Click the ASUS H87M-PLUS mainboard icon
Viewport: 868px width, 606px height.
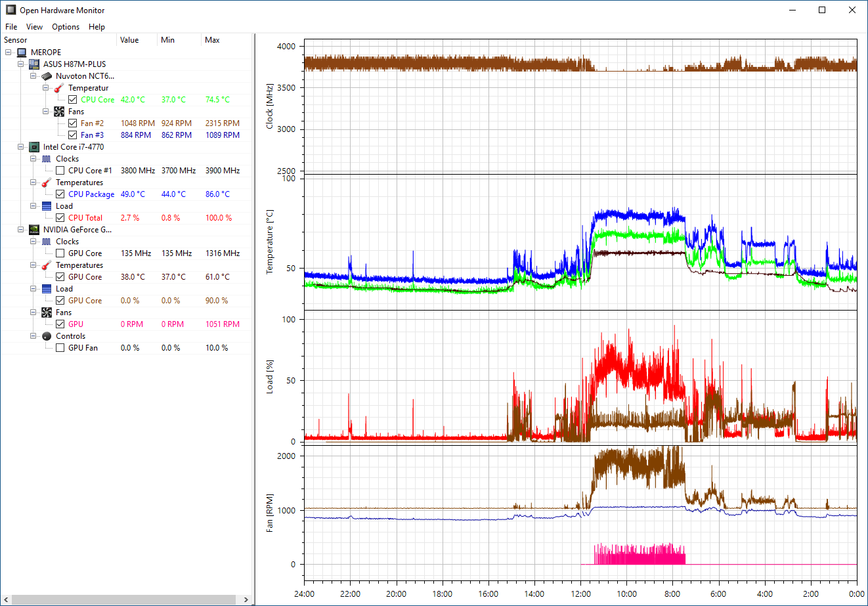[34, 64]
